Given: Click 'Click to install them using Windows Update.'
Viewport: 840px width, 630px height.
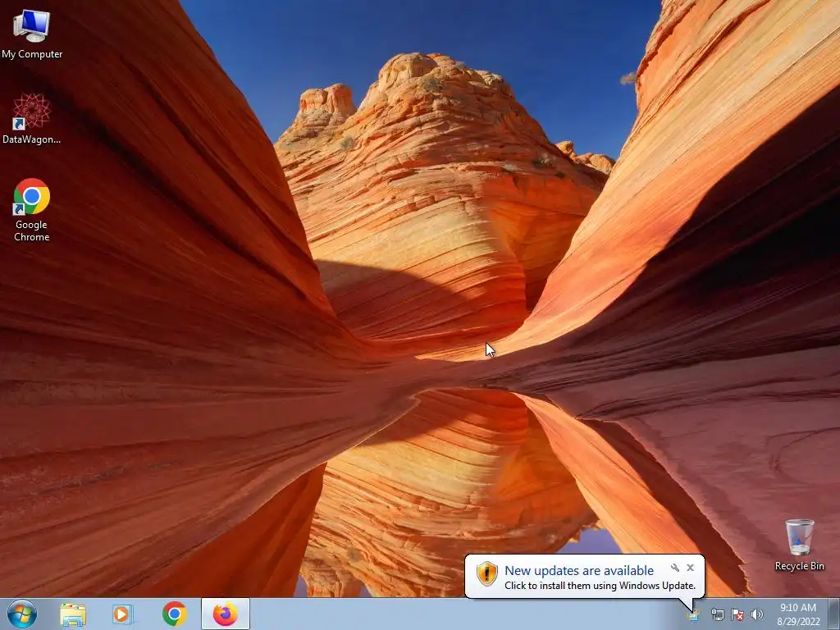Looking at the screenshot, I should 600,586.
